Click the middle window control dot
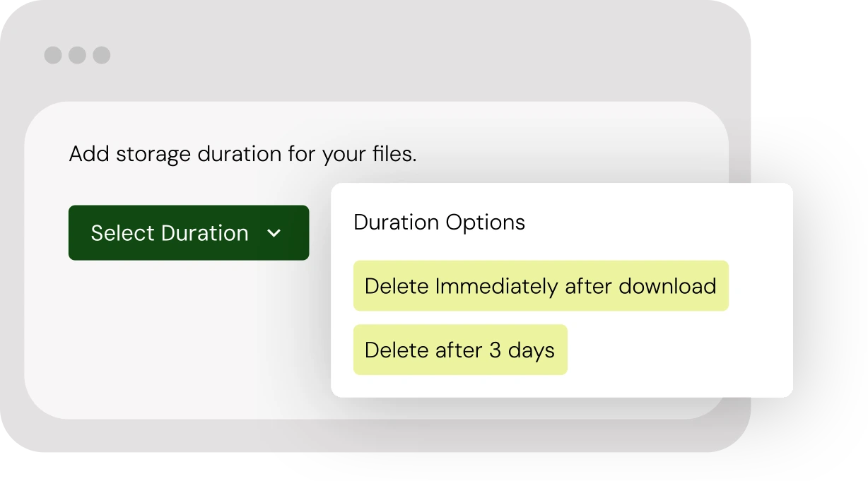 coord(78,54)
